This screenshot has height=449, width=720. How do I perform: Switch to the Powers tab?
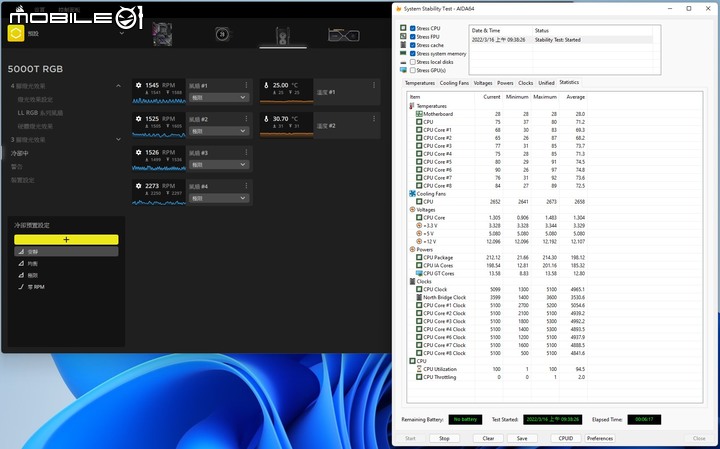click(x=505, y=83)
